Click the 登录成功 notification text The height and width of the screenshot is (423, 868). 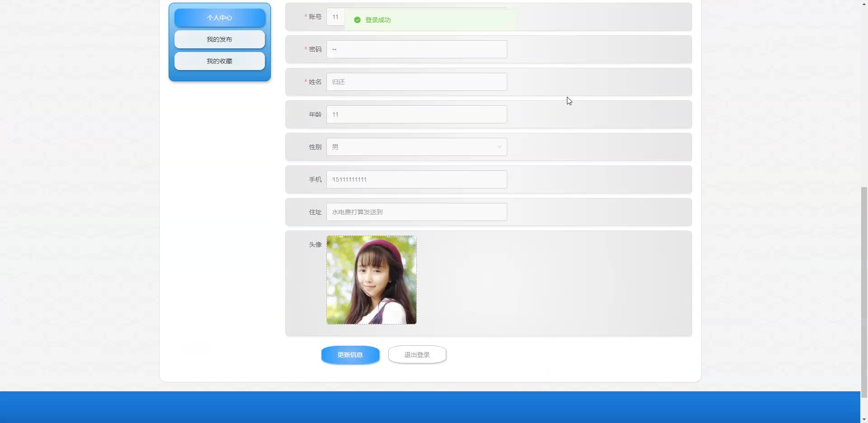(378, 20)
